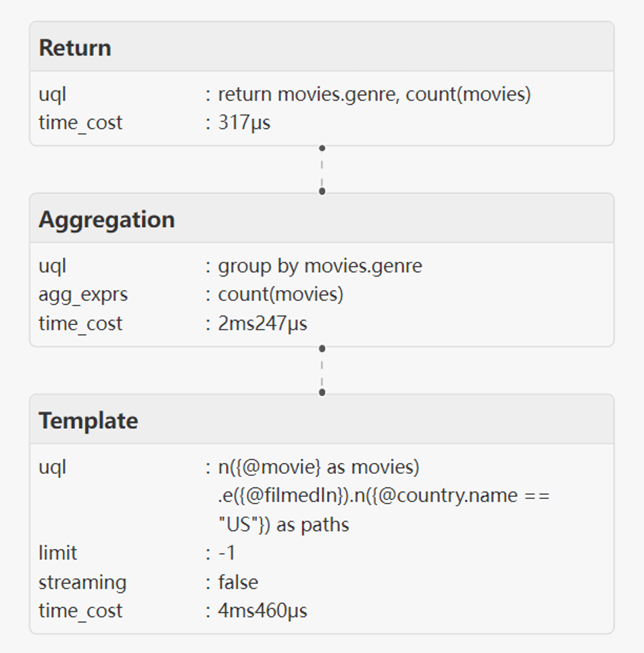Click the 317µs time_cost value

pyautogui.click(x=244, y=123)
